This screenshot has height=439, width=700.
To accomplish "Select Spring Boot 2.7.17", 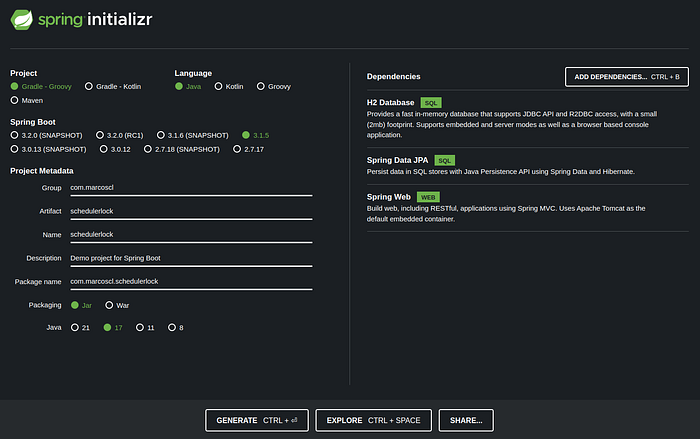I will [249, 149].
